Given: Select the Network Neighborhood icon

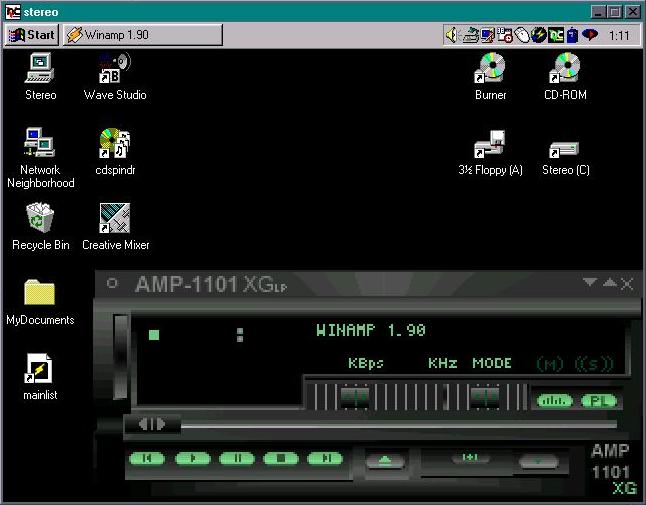Looking at the screenshot, I should [40, 158].
